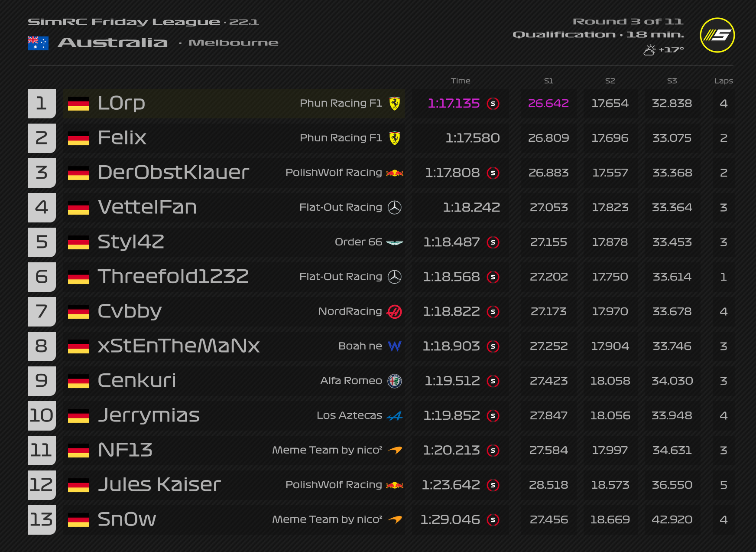Click the Ferrari logo beside LOrp
Viewport: 756px width, 552px height.
point(394,104)
